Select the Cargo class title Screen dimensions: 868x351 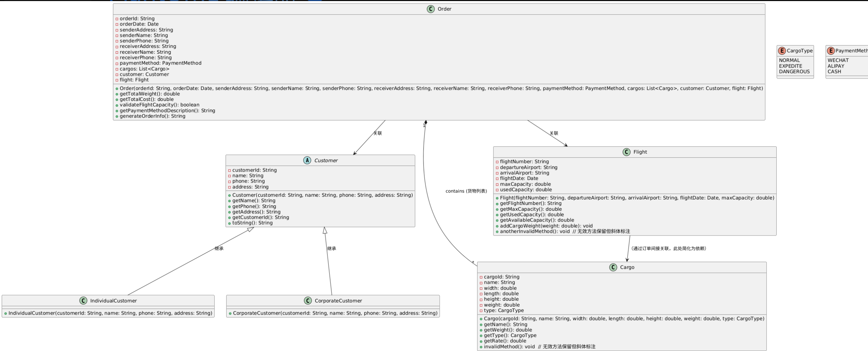627,267
